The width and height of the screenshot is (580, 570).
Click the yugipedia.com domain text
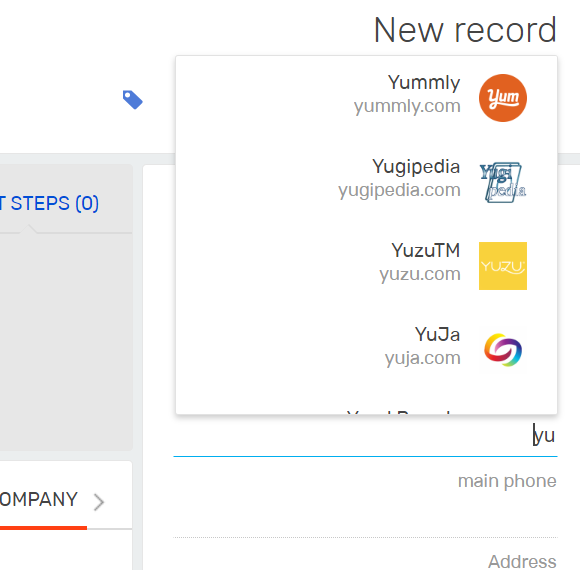[x=399, y=190]
